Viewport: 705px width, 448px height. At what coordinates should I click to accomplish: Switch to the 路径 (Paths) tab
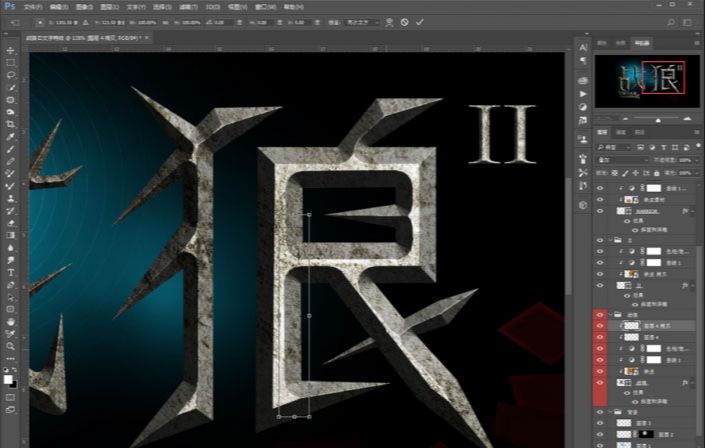coord(639,132)
